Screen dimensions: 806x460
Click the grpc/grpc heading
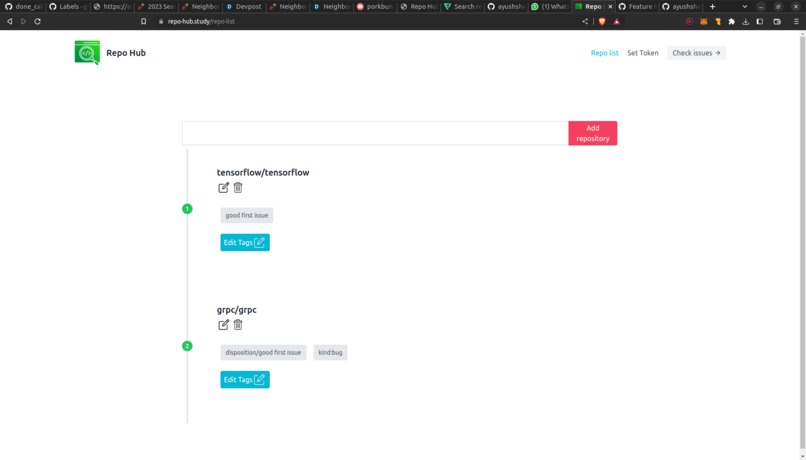[x=236, y=310]
